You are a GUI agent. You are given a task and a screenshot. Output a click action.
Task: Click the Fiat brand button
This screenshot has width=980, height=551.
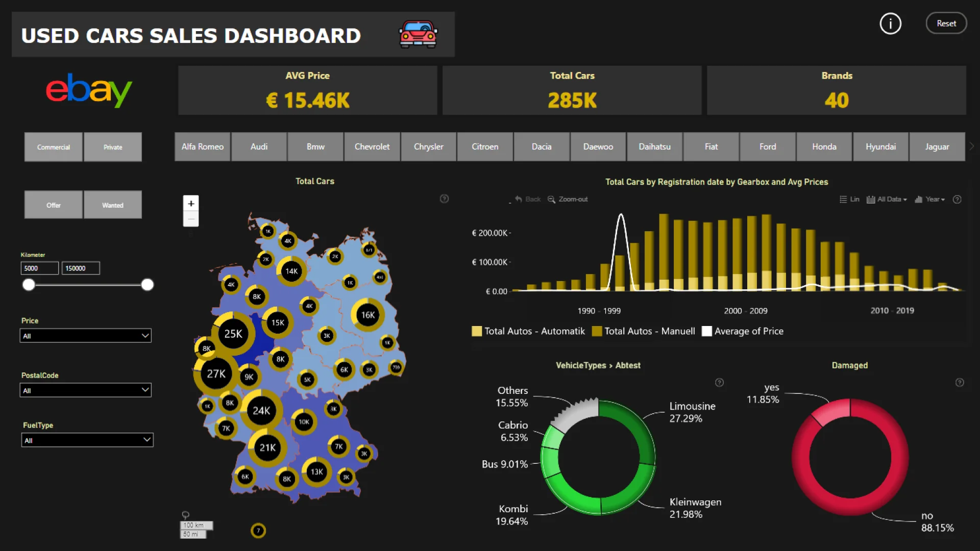711,146
